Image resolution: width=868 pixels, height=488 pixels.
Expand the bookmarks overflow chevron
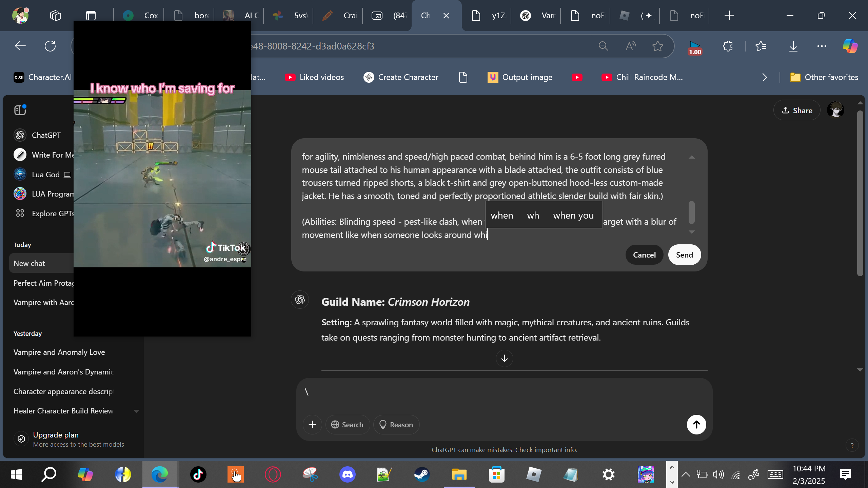pyautogui.click(x=764, y=77)
